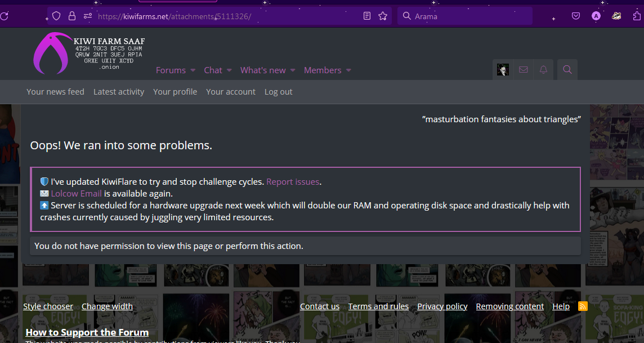Click the cat-face extension icon in toolbar
The image size is (644, 343).
pos(616,16)
